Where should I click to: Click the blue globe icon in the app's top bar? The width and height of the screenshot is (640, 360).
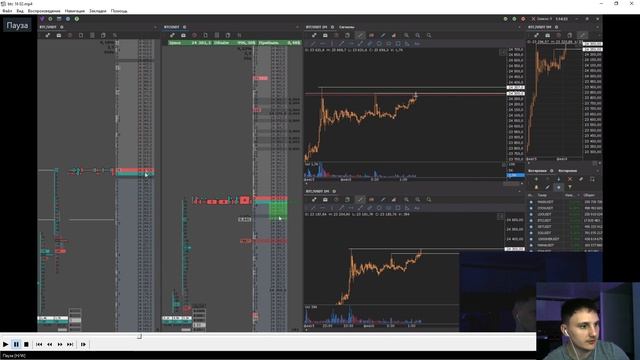pos(68,19)
